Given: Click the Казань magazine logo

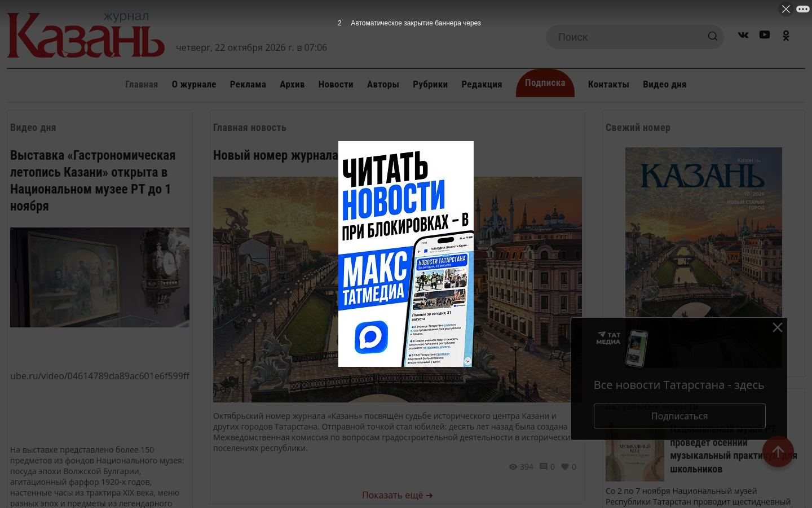Looking at the screenshot, I should [x=86, y=35].
